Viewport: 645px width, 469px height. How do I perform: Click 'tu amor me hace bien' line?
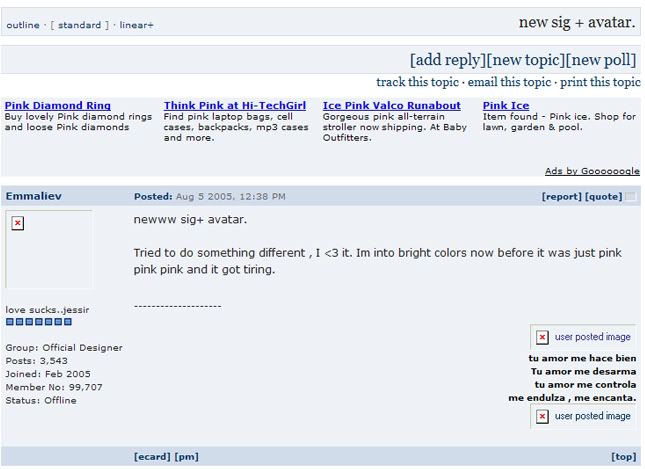582,358
